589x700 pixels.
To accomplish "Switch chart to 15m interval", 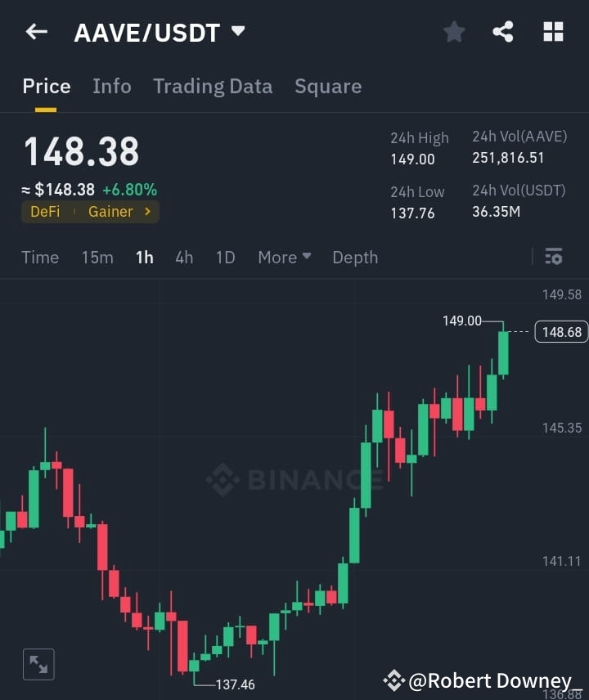I will (x=97, y=257).
